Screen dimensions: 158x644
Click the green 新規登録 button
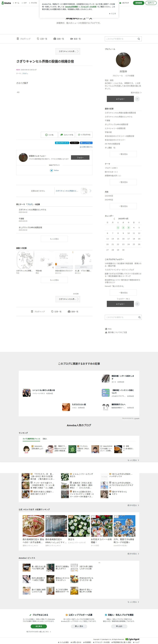point(138,3)
